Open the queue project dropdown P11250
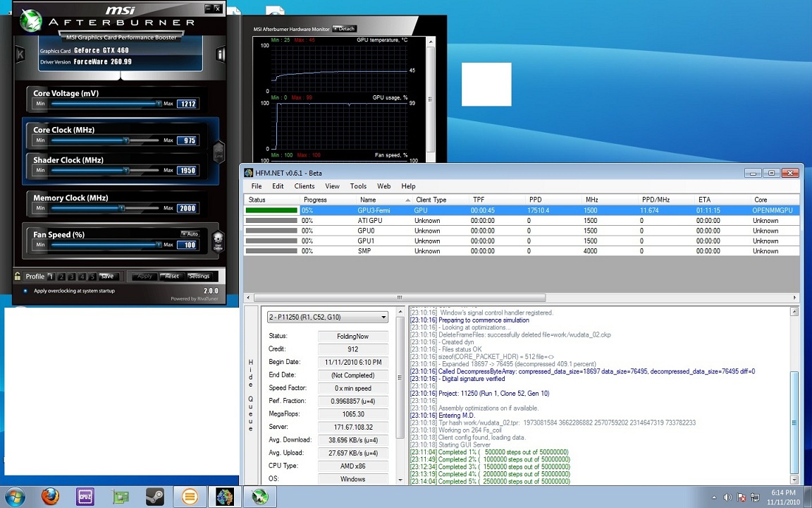Screen dimensions: 812x508 tap(328, 317)
